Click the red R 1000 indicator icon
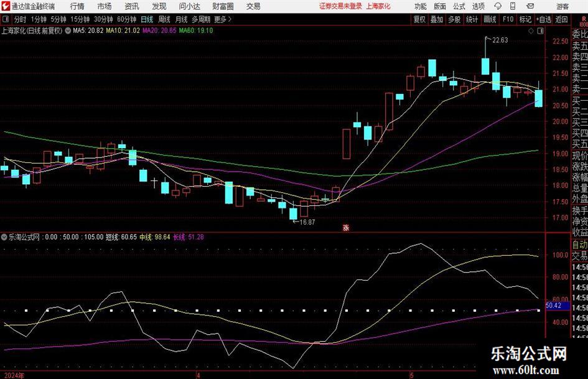 (x=584, y=21)
